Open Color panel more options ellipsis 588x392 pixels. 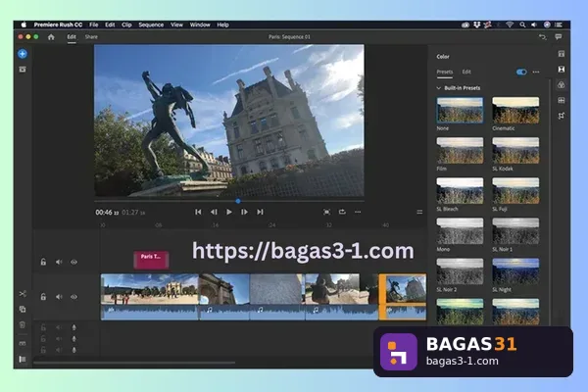click(x=536, y=72)
